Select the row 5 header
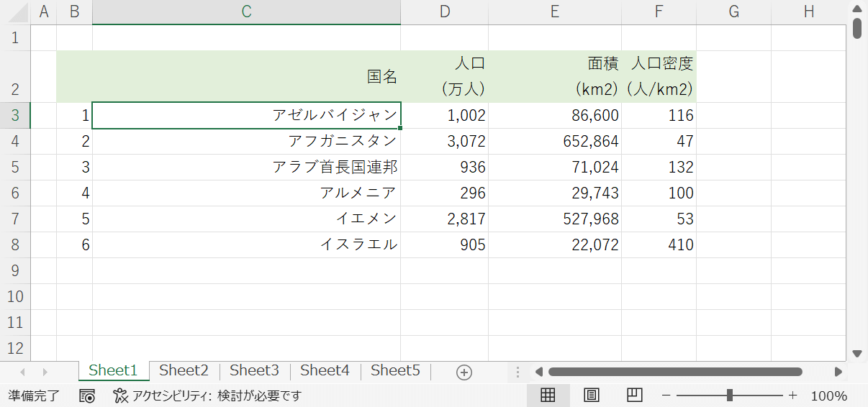This screenshot has width=868, height=407. coord(15,167)
